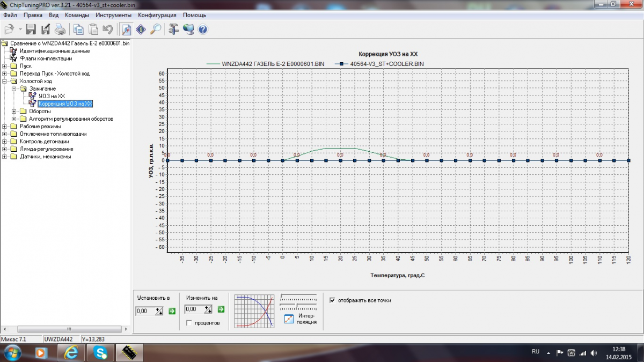
Task: Expand the Датчики, механизмы folder
Action: tap(5, 156)
